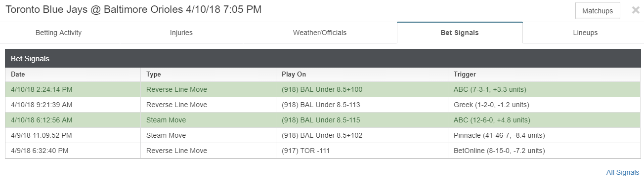Open the Matchups button
644x192 pixels.
point(598,11)
